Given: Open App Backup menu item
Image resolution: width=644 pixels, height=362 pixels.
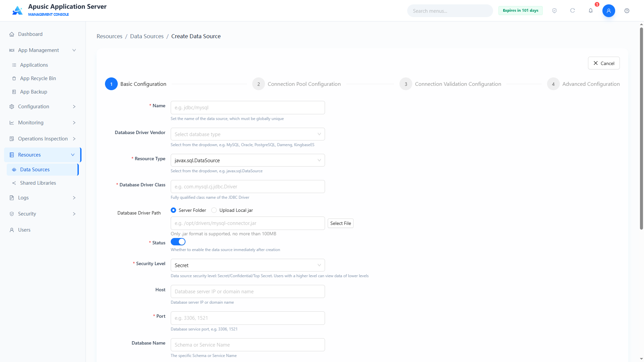Looking at the screenshot, I should 43,92.
